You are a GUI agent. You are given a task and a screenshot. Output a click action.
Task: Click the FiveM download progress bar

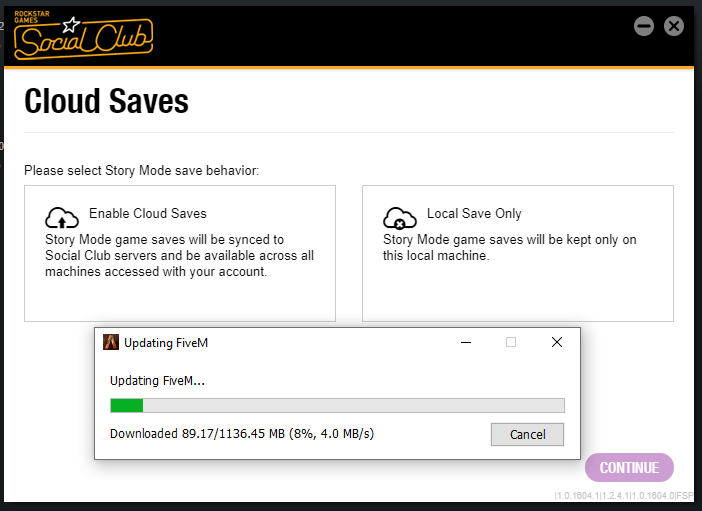(337, 405)
